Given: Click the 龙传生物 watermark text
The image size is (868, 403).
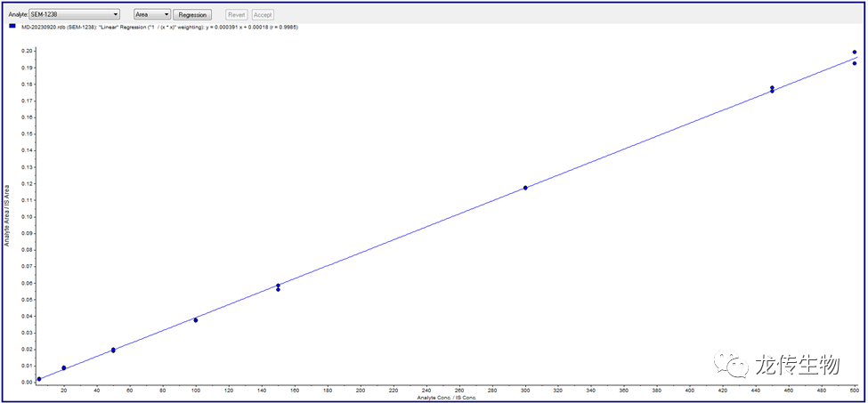Looking at the screenshot, I should 798,365.
